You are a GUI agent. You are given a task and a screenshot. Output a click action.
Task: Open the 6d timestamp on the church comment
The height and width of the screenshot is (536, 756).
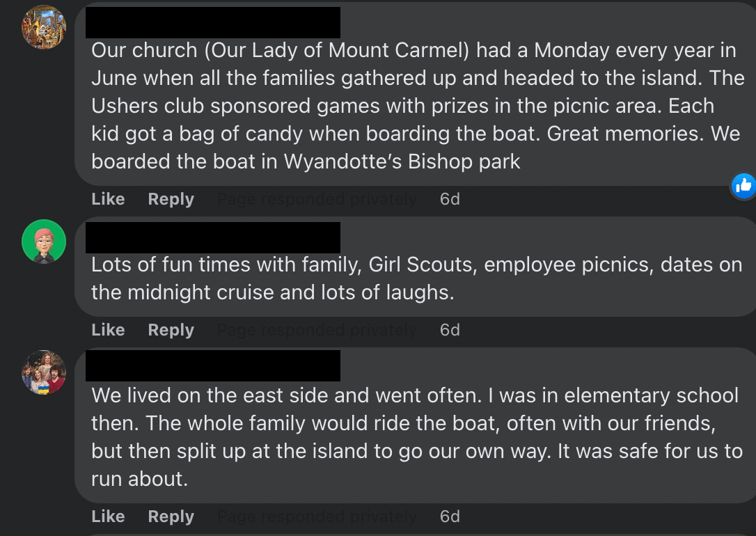click(x=450, y=199)
